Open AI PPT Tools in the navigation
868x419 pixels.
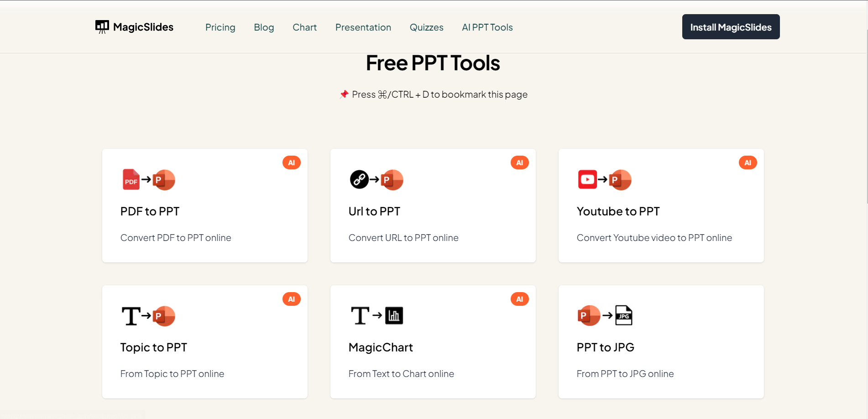click(x=487, y=27)
